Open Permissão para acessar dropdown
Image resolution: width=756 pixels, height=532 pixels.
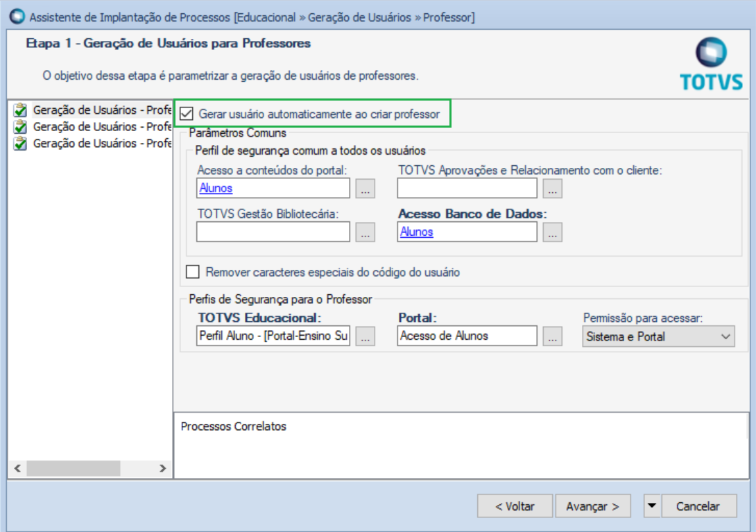(658, 336)
